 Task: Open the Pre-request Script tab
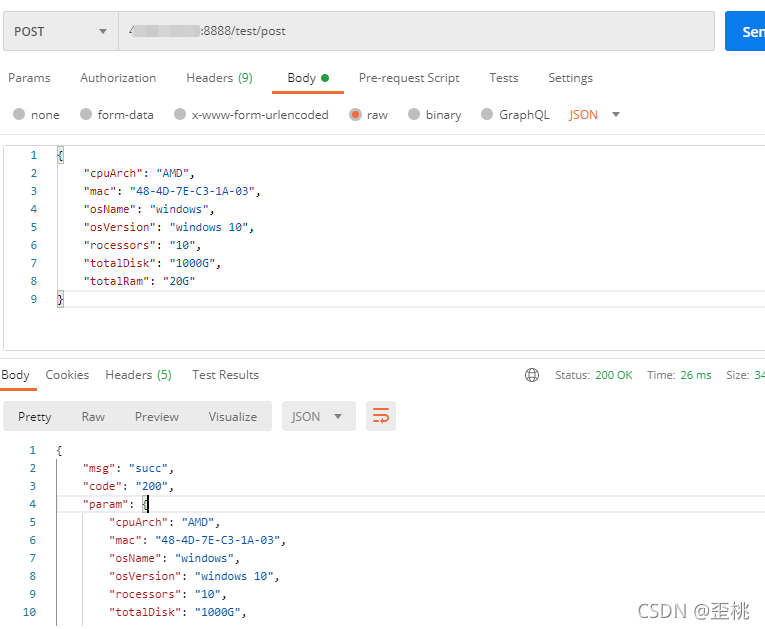[409, 78]
